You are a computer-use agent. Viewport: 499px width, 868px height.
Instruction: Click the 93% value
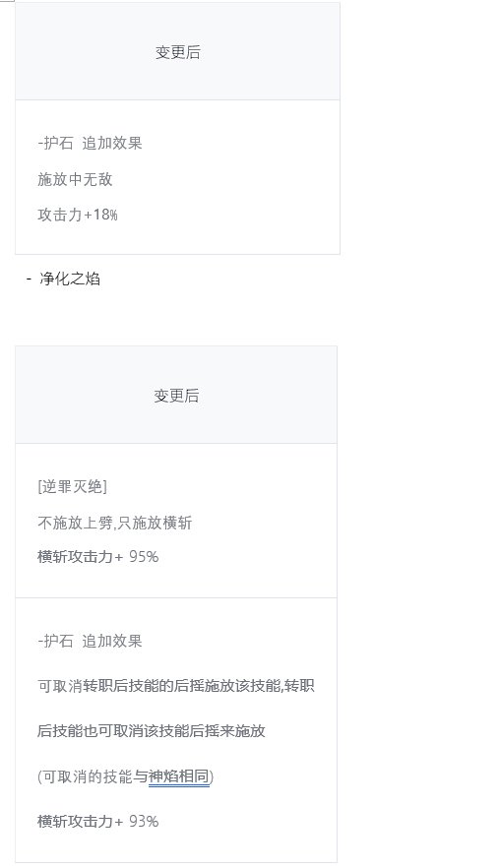pyautogui.click(x=144, y=821)
